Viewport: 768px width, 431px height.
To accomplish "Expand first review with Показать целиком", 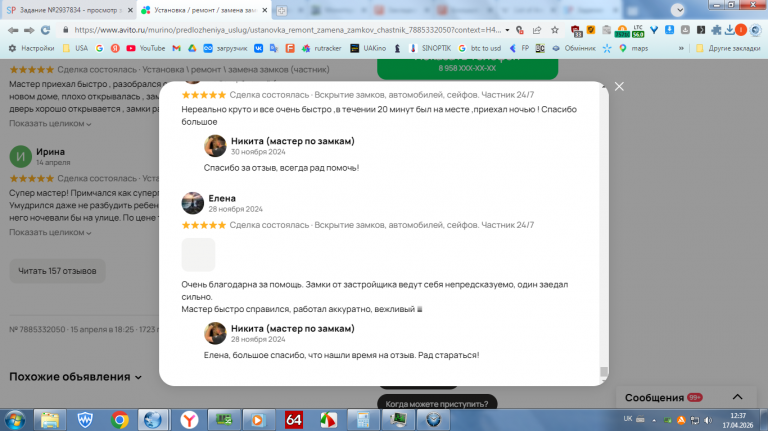I will pyautogui.click(x=50, y=123).
